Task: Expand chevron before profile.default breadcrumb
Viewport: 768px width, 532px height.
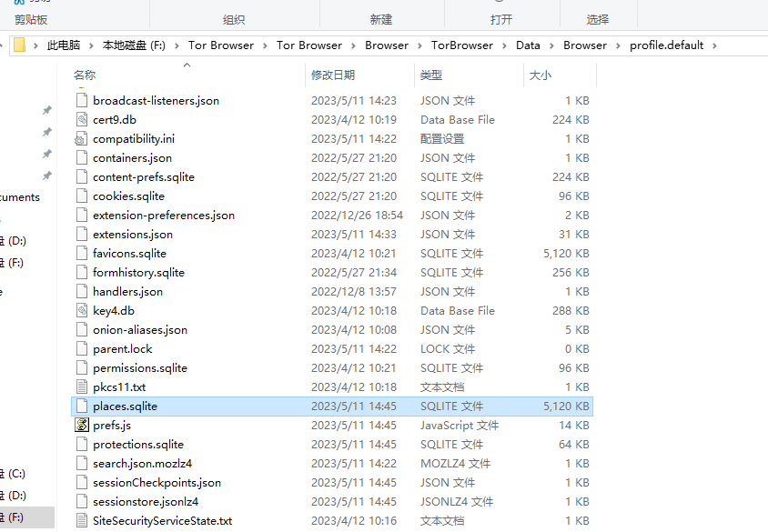Action: click(x=618, y=45)
